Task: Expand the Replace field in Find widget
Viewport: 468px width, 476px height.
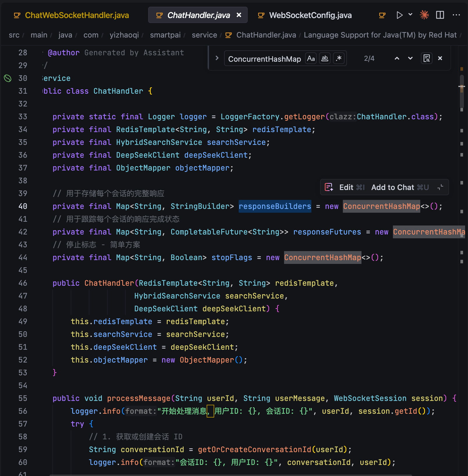Action: 217,58
